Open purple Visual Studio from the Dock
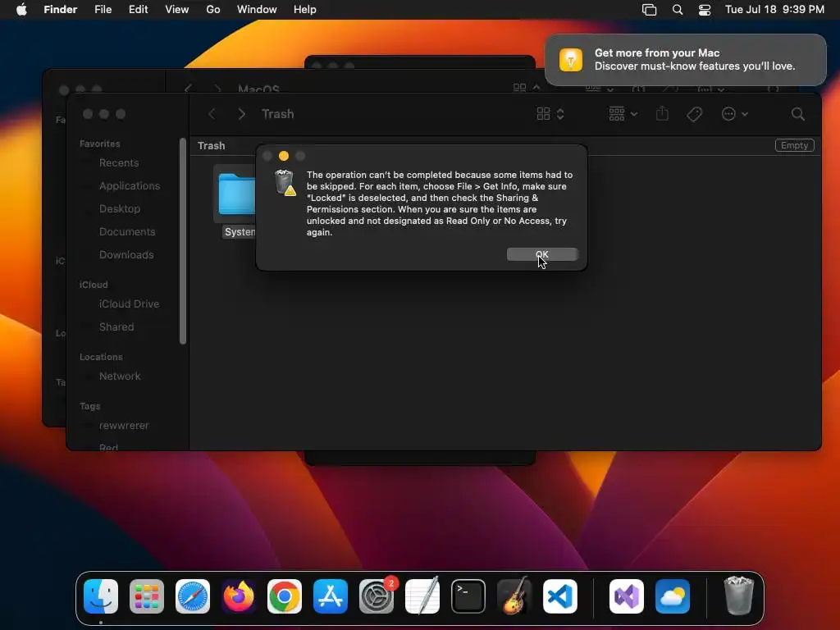 (627, 596)
